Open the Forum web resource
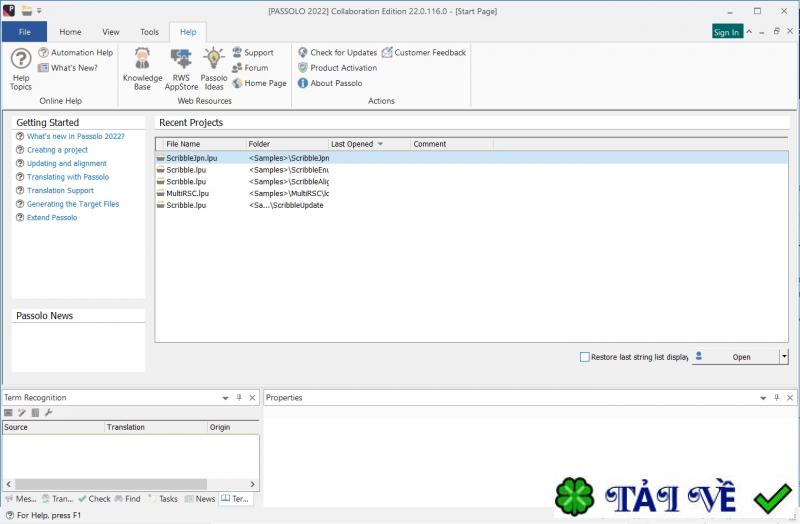The width and height of the screenshot is (800, 524). coord(250,68)
